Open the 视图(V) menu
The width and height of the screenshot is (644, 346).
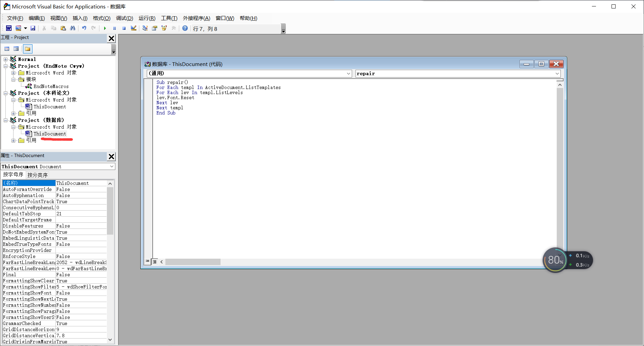pos(59,18)
